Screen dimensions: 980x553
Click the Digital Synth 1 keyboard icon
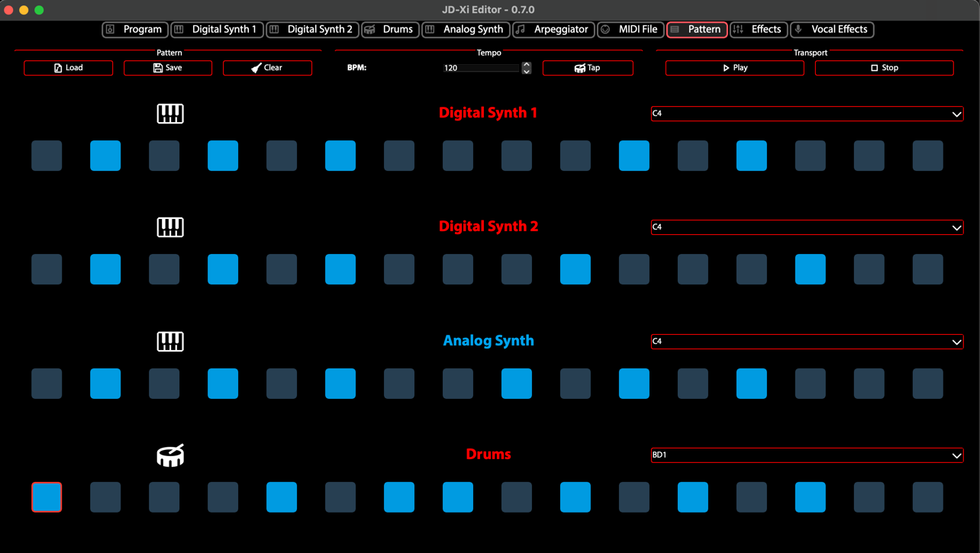170,114
